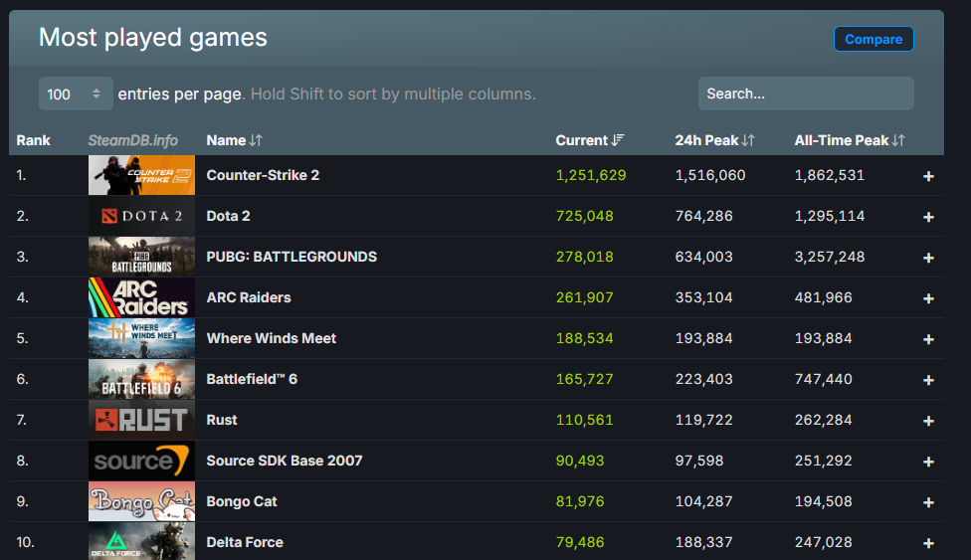971x560 pixels.
Task: Select the all-time peak value 481,966
Action: 823,298
